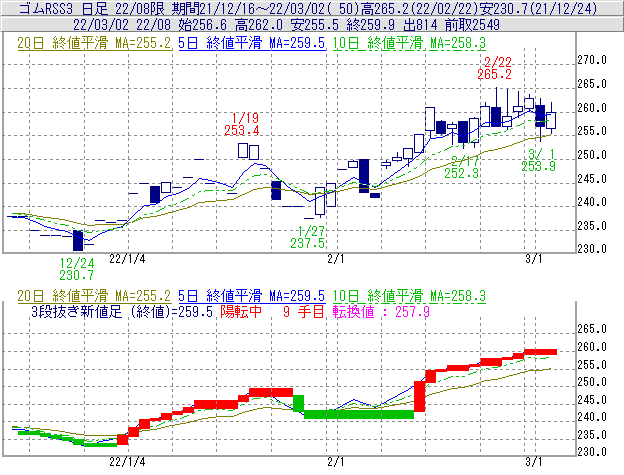
Task: Click the 終259.9 closing price value
Action: tap(371, 25)
